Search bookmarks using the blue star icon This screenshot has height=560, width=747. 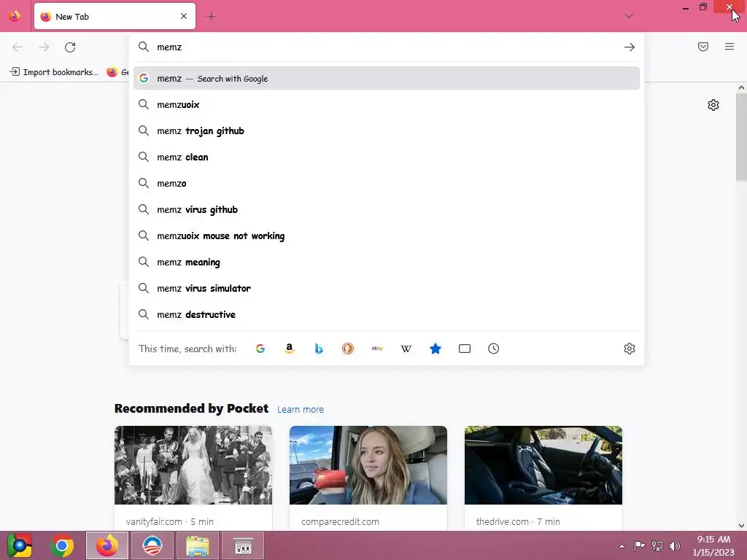click(436, 349)
